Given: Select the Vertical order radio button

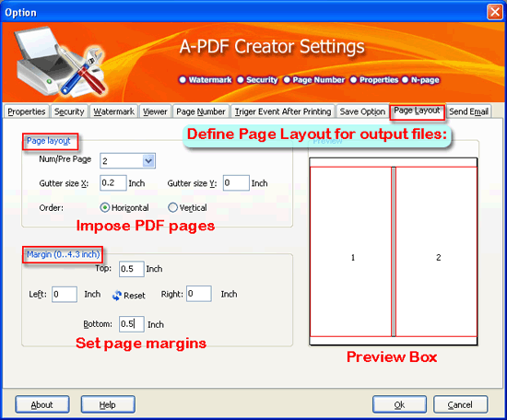Looking at the screenshot, I should click(173, 207).
